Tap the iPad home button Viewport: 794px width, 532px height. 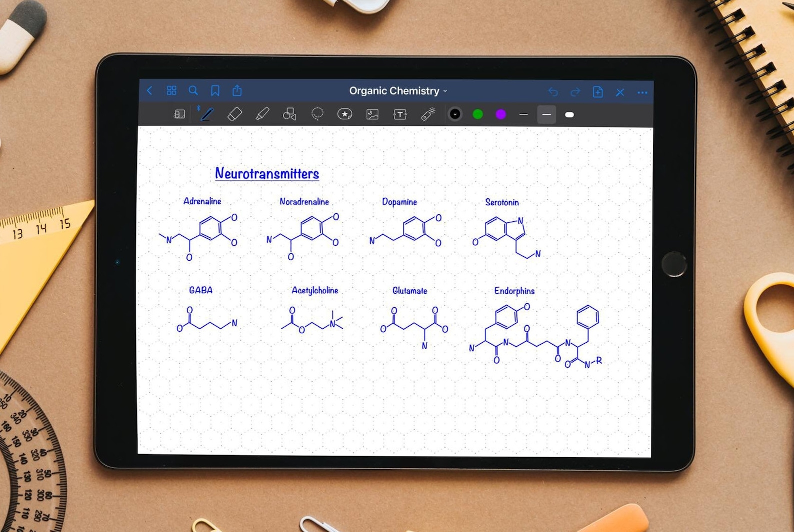tap(673, 264)
